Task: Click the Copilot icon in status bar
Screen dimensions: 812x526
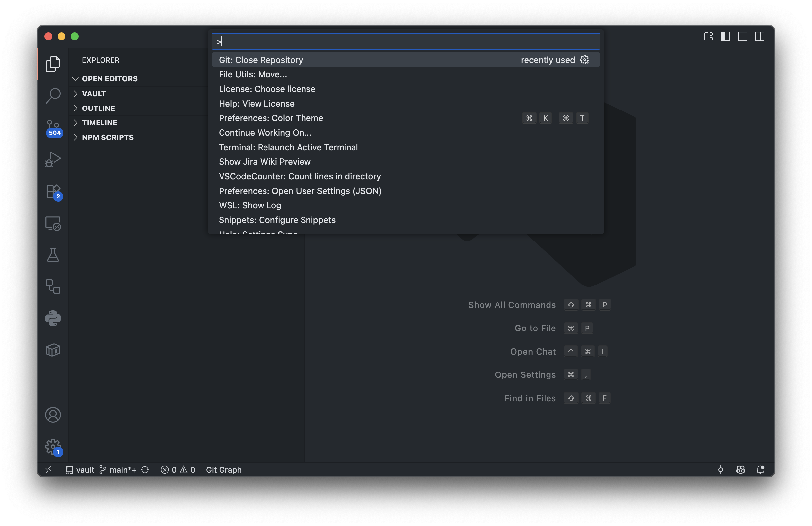Action: click(740, 470)
